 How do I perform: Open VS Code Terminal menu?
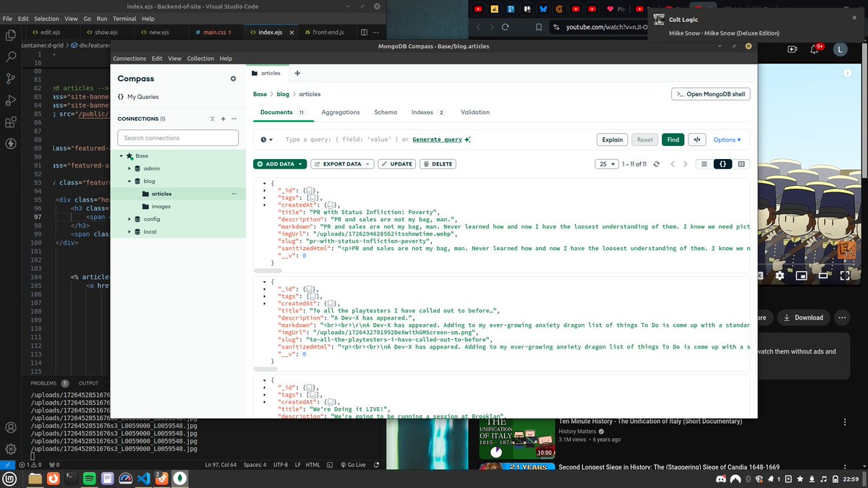coord(124,18)
